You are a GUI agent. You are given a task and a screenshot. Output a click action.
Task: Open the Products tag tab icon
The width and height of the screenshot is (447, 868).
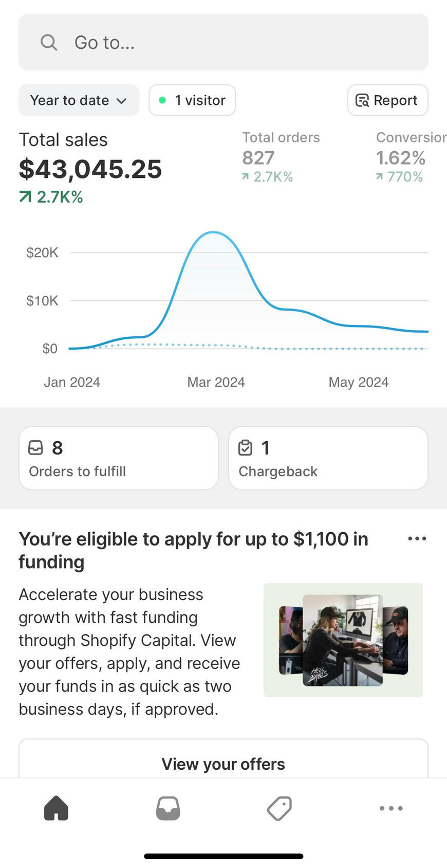[x=280, y=808]
